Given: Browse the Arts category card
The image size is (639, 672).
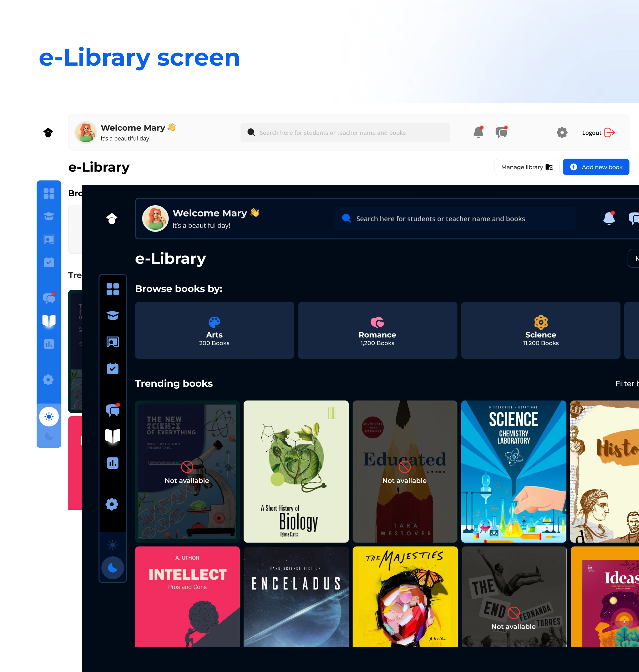Looking at the screenshot, I should (x=214, y=330).
